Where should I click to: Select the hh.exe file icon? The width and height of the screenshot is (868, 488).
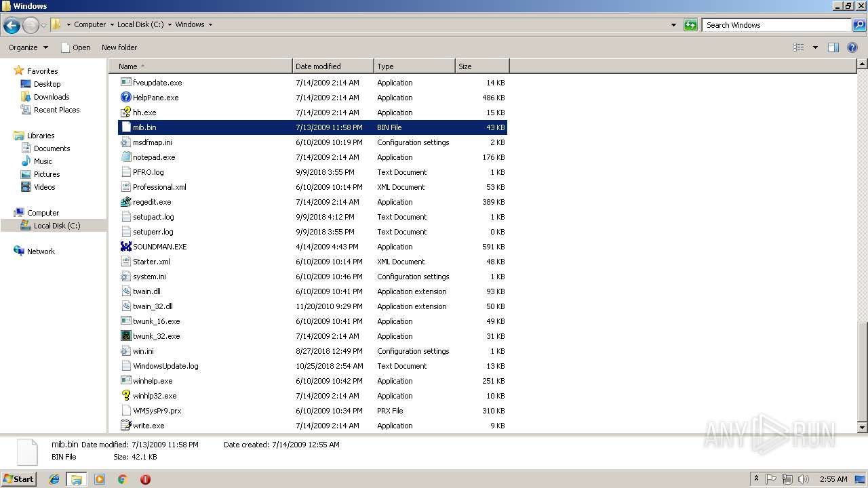125,113
